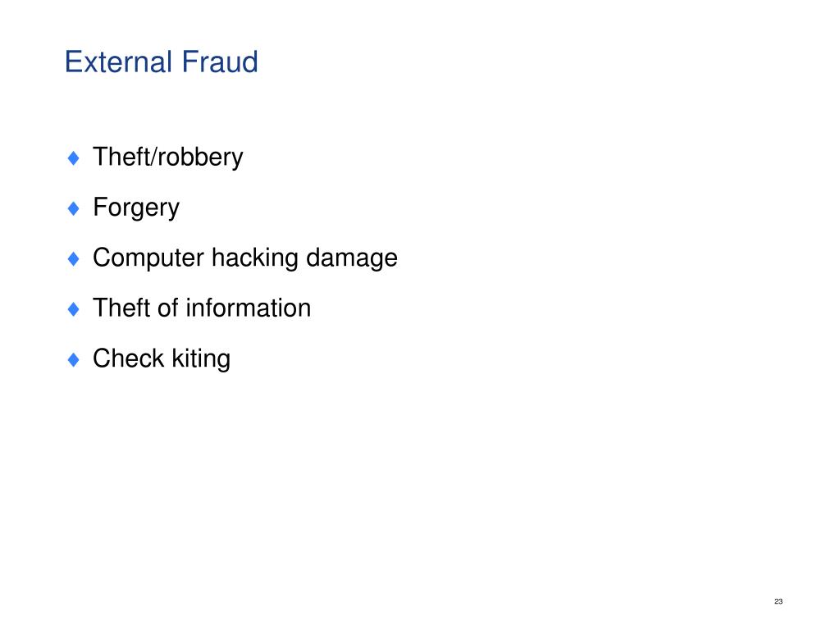This screenshot has height=630, width=840.
Task: Click the diamond bullet beside Theft of information
Action: click(74, 309)
